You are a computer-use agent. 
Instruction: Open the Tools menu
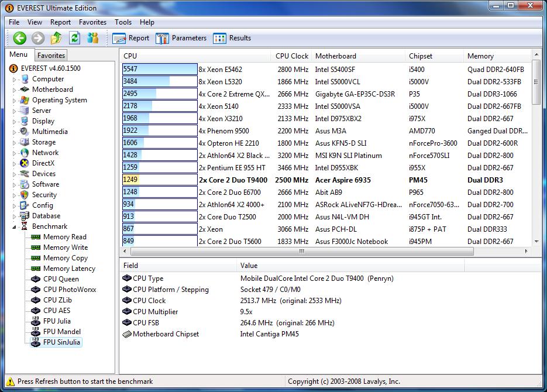[x=123, y=22]
